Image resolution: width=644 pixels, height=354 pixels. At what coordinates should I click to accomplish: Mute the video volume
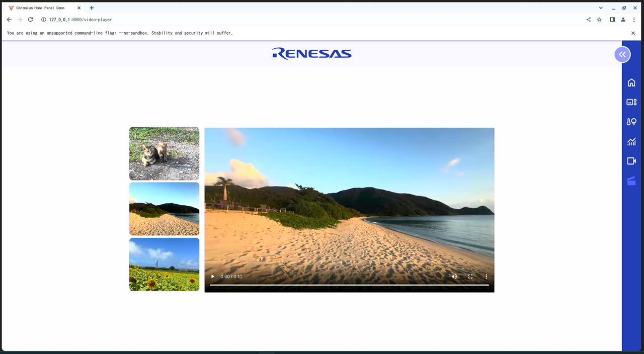[x=454, y=277]
